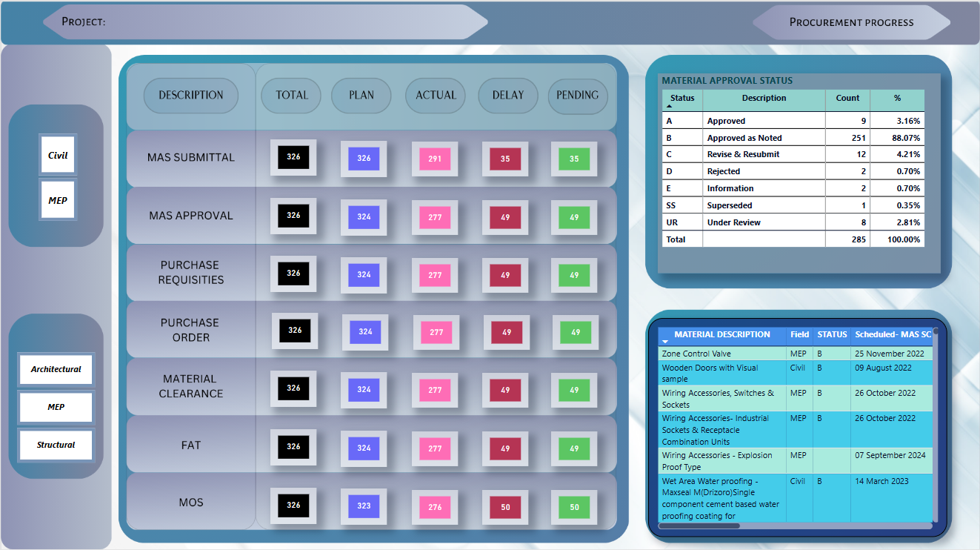Click MAS SUBMITTAL pending green card 35
This screenshot has width=980, height=550.
574,159
